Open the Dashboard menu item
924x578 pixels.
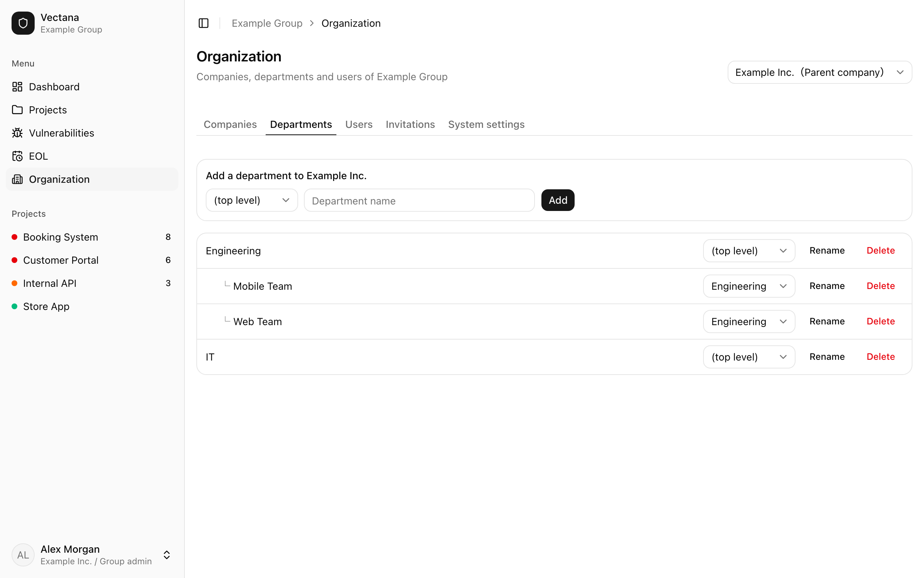(92, 87)
